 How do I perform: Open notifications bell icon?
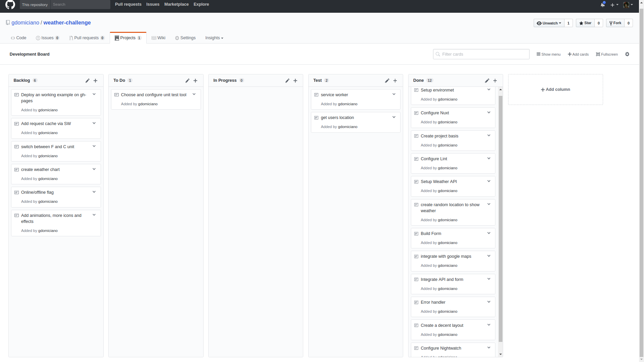pyautogui.click(x=602, y=5)
